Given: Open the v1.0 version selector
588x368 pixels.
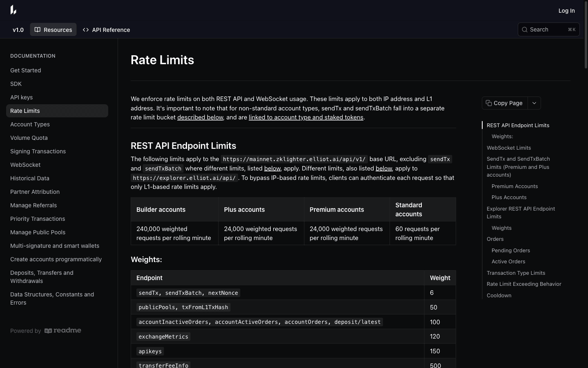Looking at the screenshot, I should click(x=18, y=29).
